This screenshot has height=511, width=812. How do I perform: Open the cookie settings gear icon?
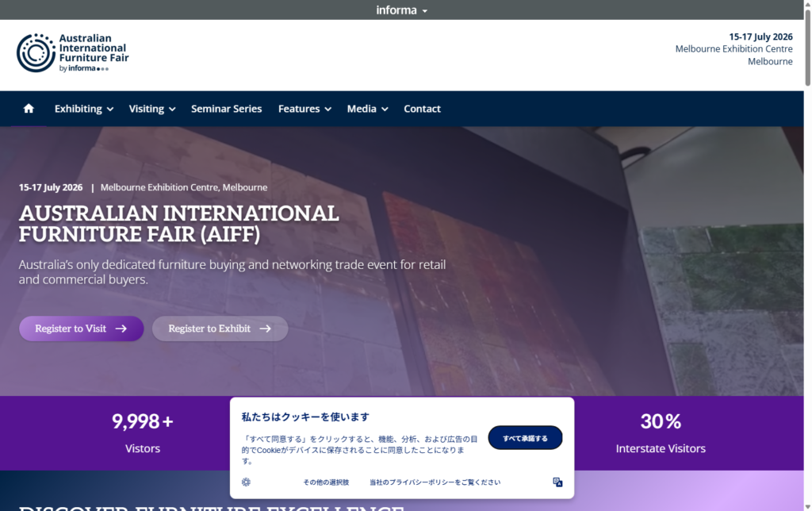[246, 482]
